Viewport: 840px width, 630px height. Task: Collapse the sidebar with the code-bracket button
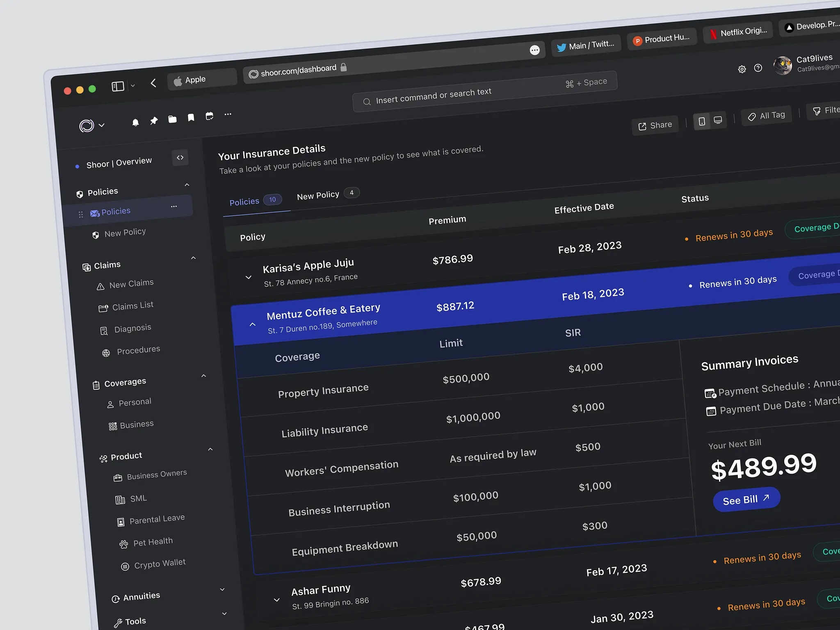click(180, 157)
